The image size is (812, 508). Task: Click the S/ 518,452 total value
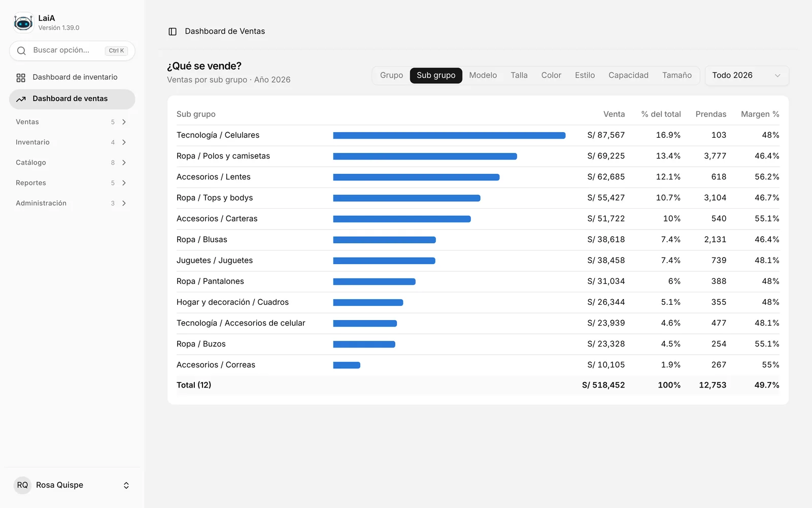(603, 385)
